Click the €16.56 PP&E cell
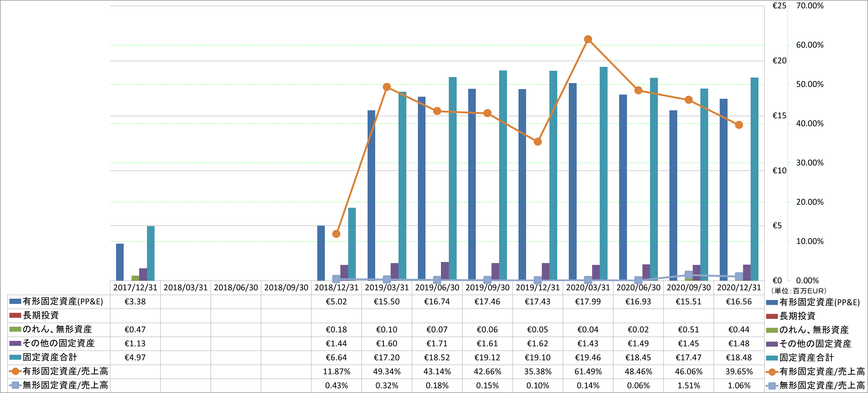Screen dimensions: 868x393 (x=739, y=302)
